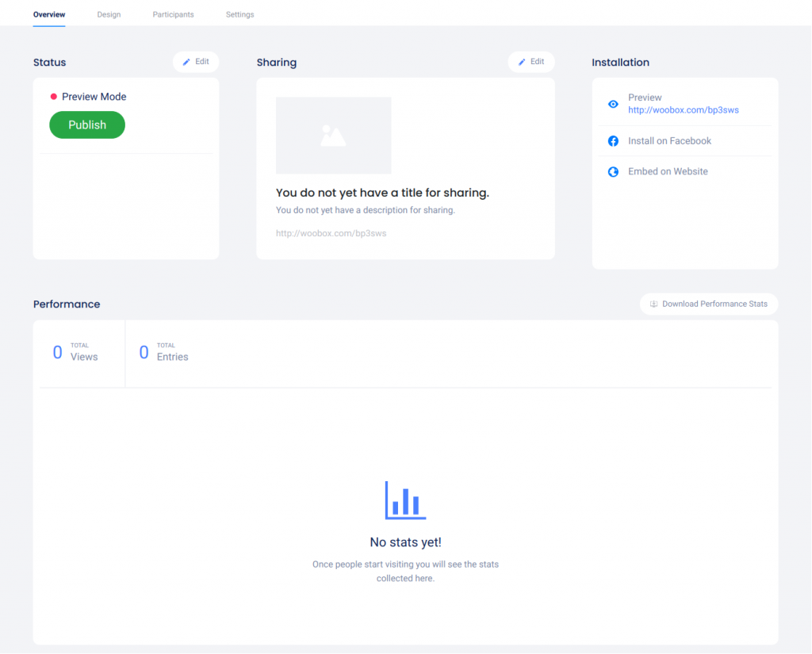Viewport: 812px width, 654px height.
Task: Open the blue woobox.com preview link under Preview
Action: 683,110
